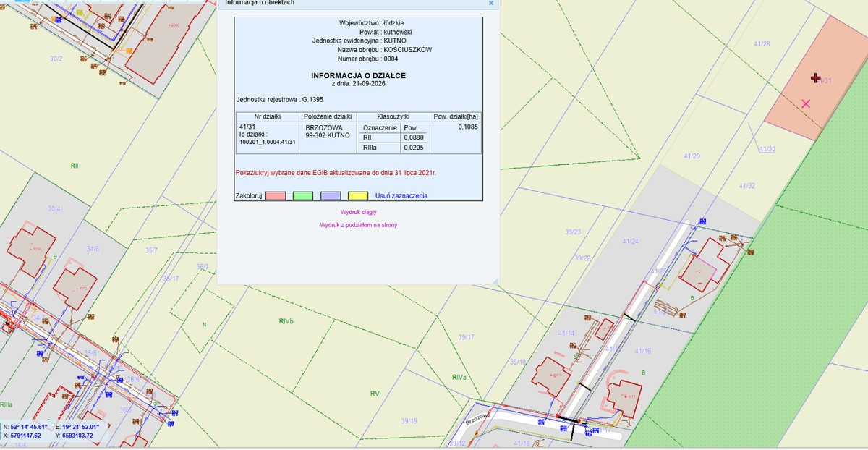Image resolution: width=868 pixels, height=450 pixels.
Task: Select parcel label 41/29 on the map
Action: coord(692,156)
